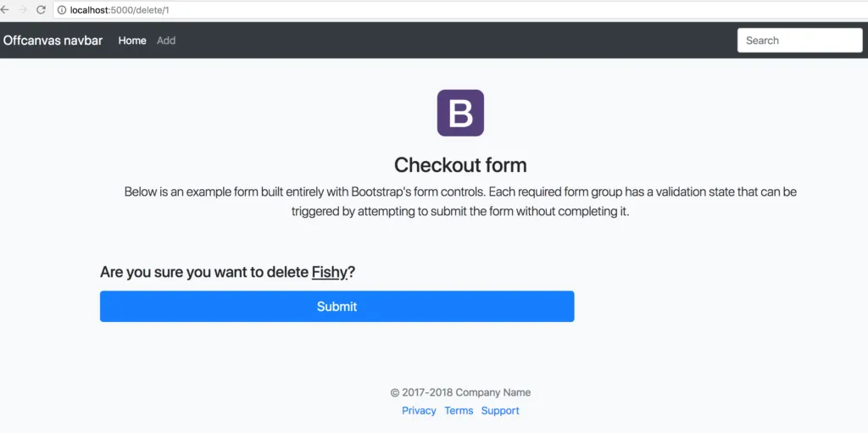Click the localhost address bar
Screen dimensions: 868x433
pyautogui.click(x=460, y=10)
